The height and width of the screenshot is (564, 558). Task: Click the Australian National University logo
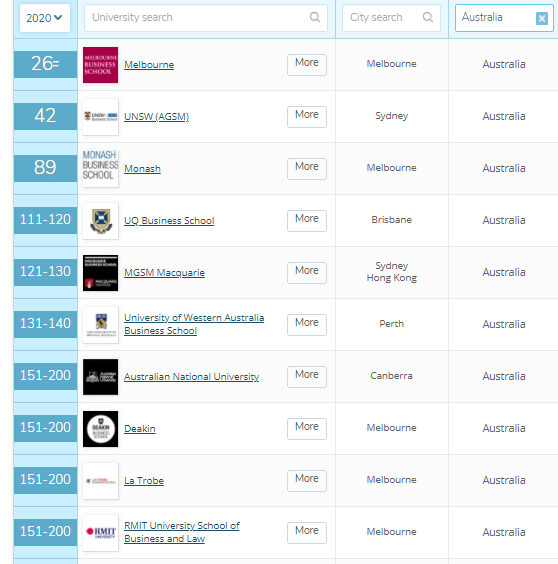point(100,377)
